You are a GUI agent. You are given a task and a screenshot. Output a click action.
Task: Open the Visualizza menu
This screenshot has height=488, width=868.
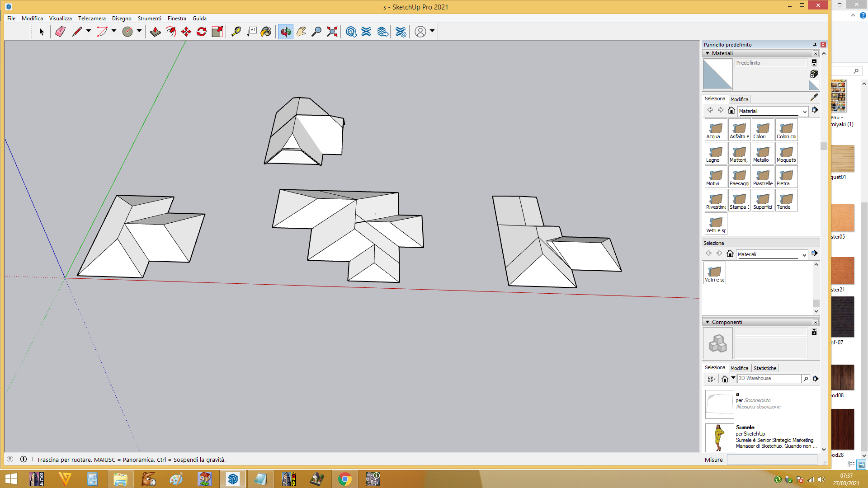[61, 19]
